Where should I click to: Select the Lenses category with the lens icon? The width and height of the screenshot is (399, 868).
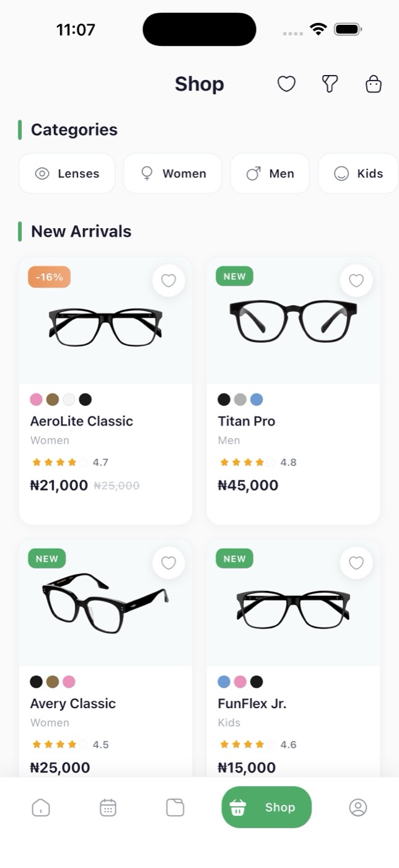click(x=66, y=174)
